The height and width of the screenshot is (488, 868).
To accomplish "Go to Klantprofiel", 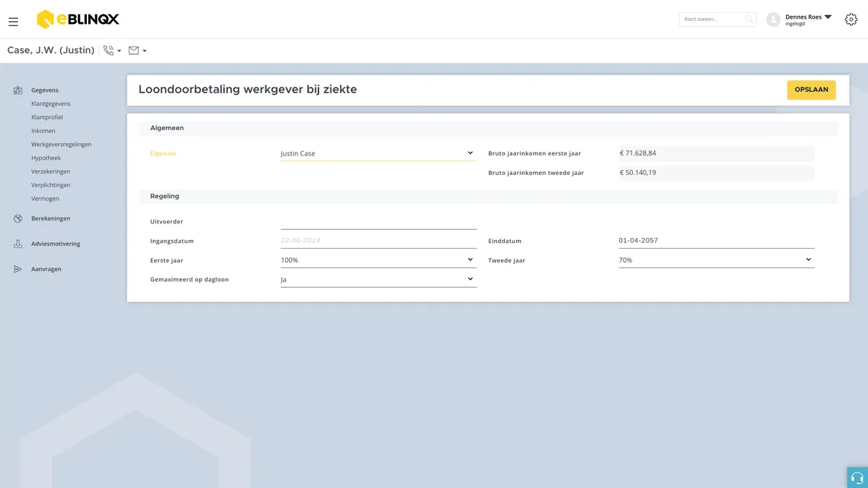I will [x=47, y=117].
